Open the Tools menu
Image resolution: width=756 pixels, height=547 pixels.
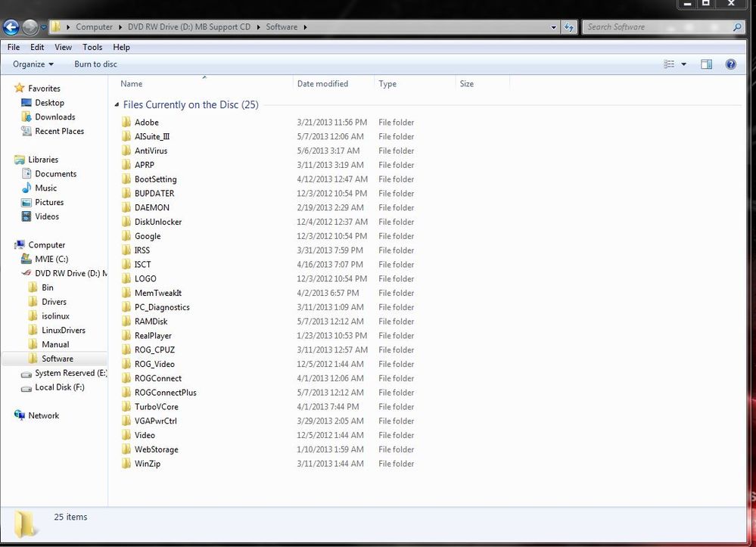pyautogui.click(x=92, y=47)
